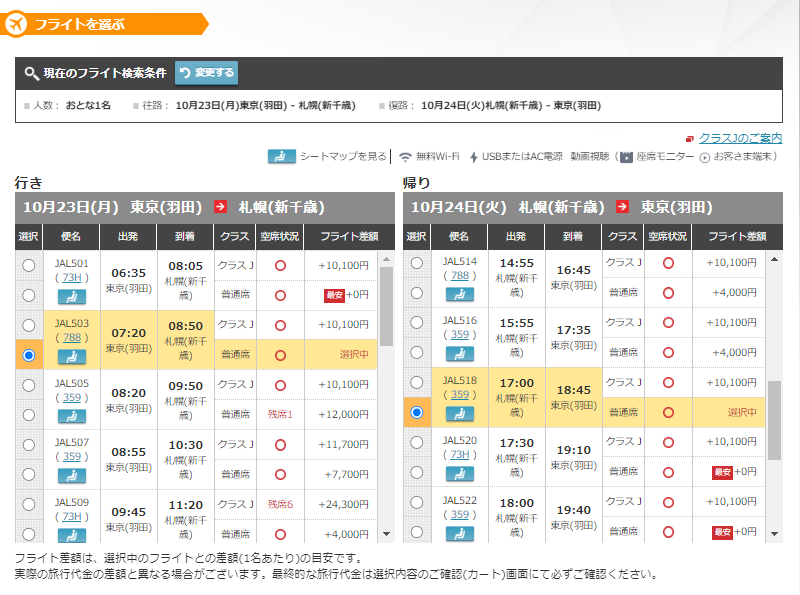This screenshot has height=595, width=800.
Task: Click outbound list scrollbar thumb
Action: (387, 307)
